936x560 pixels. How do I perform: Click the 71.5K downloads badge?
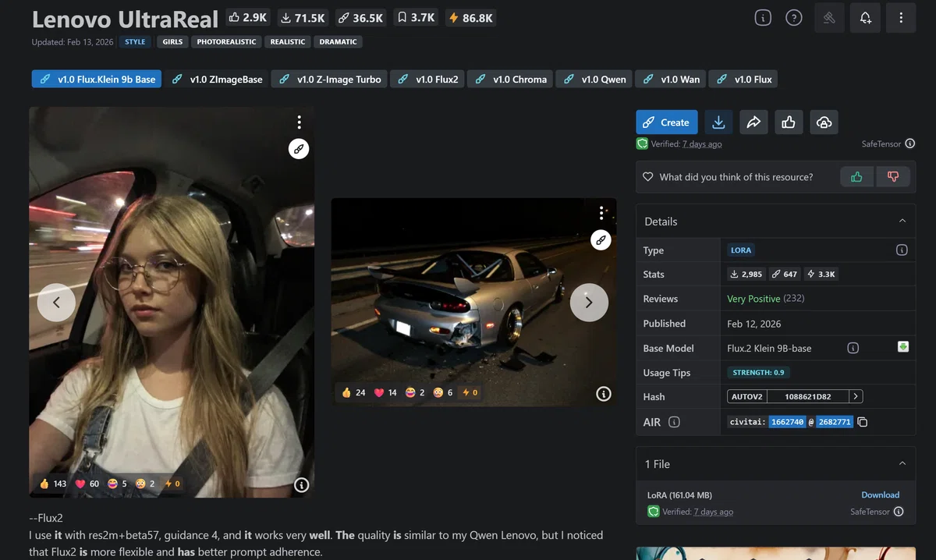point(303,17)
